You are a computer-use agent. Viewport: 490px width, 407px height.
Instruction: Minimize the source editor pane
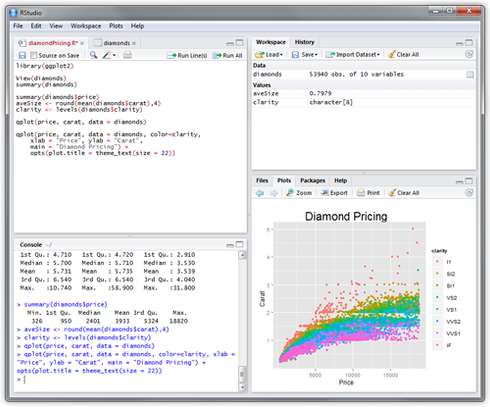(230, 43)
